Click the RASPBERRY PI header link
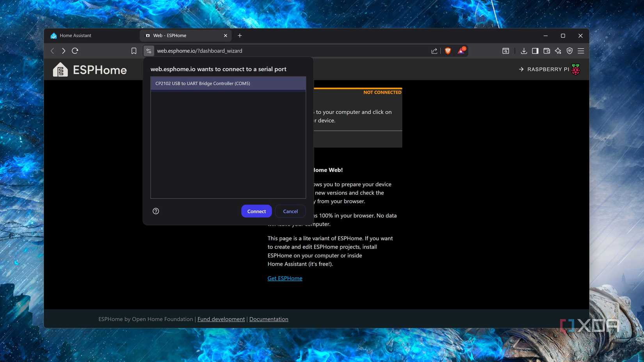The width and height of the screenshot is (644, 362). [x=548, y=69]
